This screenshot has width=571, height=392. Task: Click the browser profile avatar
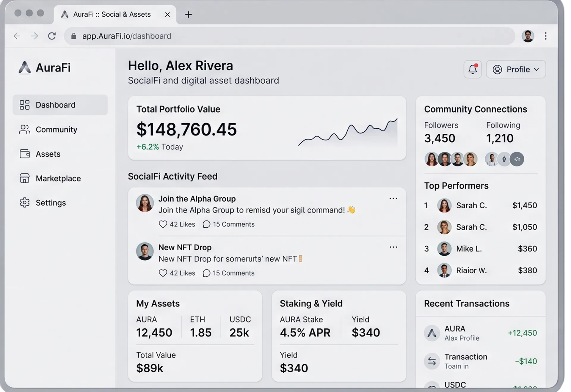(x=528, y=36)
